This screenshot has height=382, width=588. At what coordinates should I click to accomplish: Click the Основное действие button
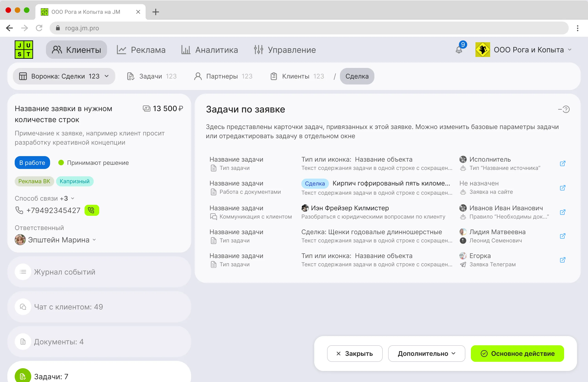[517, 353]
